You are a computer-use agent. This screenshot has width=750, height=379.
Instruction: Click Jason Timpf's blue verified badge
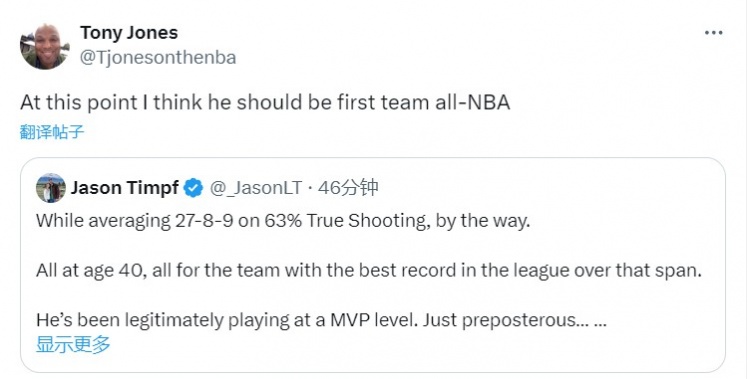point(194,188)
